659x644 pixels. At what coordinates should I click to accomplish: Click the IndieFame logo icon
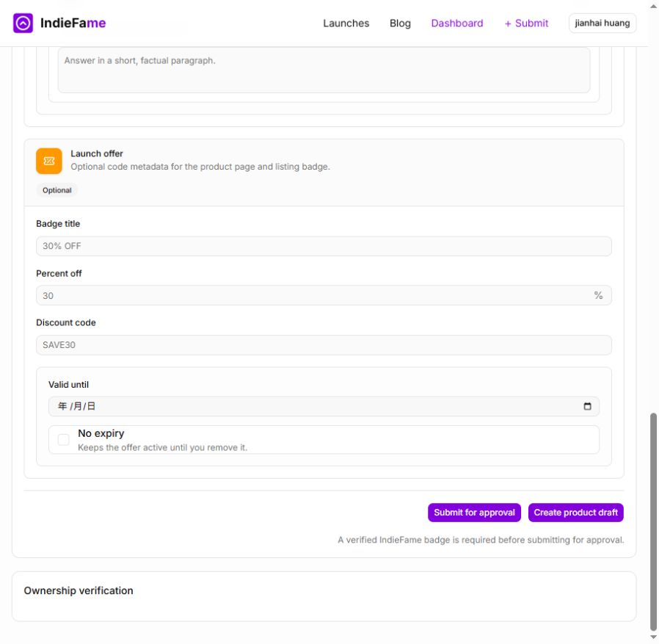point(23,23)
